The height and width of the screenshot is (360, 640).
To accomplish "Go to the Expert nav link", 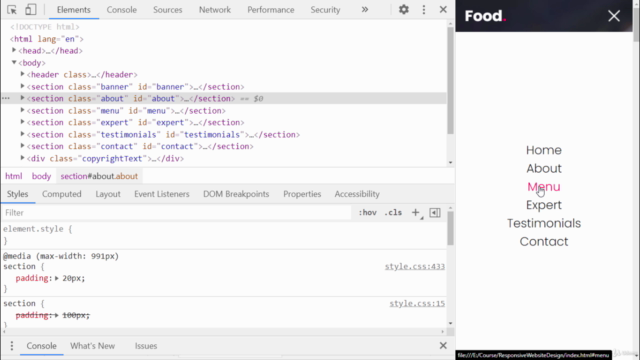I will click(544, 205).
